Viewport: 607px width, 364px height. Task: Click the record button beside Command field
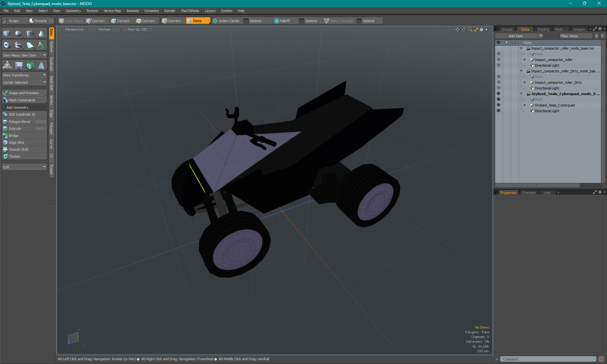tap(601, 359)
